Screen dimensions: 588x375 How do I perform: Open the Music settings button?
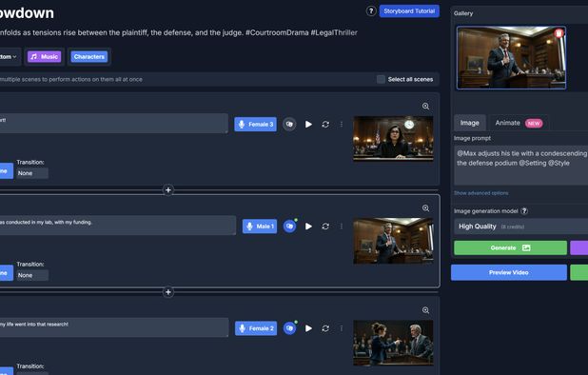45,56
